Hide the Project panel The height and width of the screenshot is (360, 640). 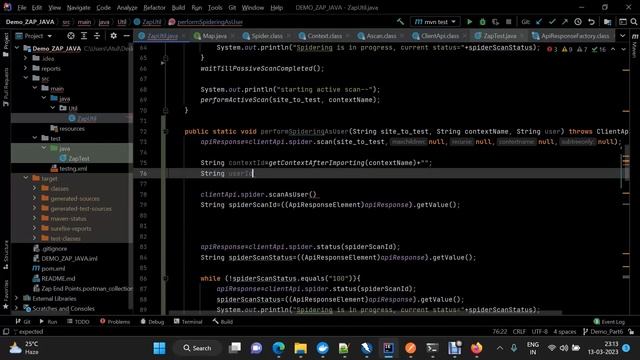tap(127, 36)
